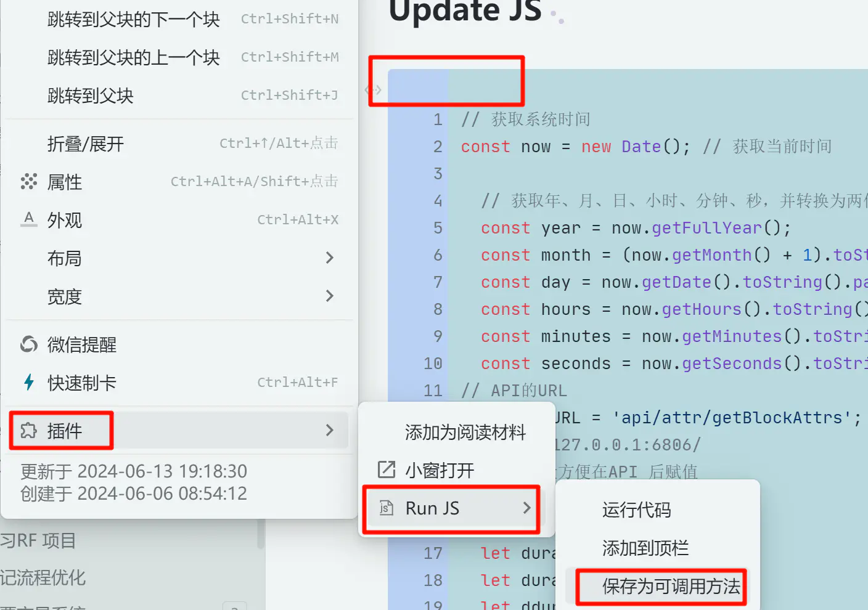Click the Run JS script file icon
The height and width of the screenshot is (610, 868).
tap(387, 508)
